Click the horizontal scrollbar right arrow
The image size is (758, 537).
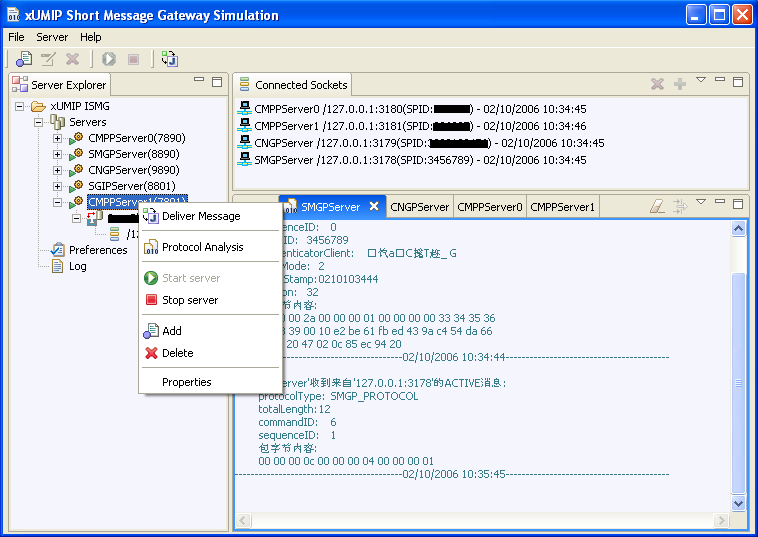(721, 521)
